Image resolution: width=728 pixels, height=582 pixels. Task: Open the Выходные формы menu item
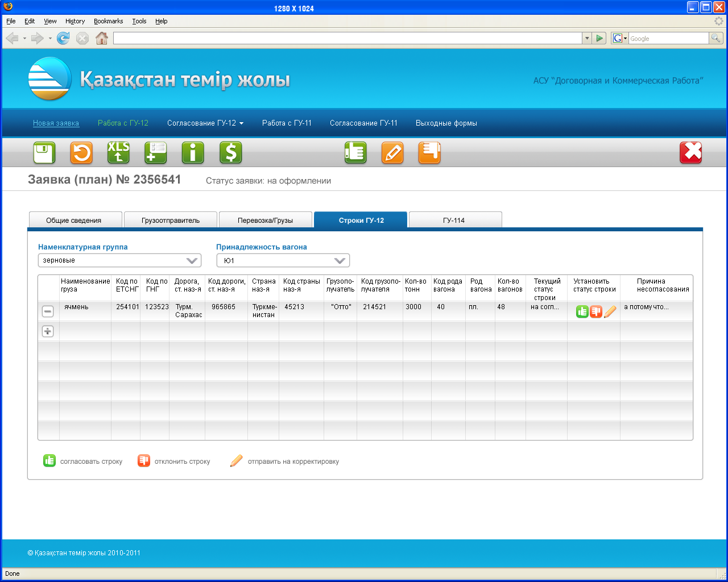coord(446,123)
